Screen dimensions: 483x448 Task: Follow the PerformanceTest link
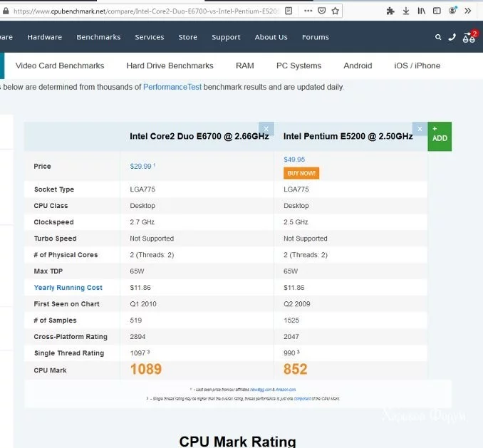(172, 87)
